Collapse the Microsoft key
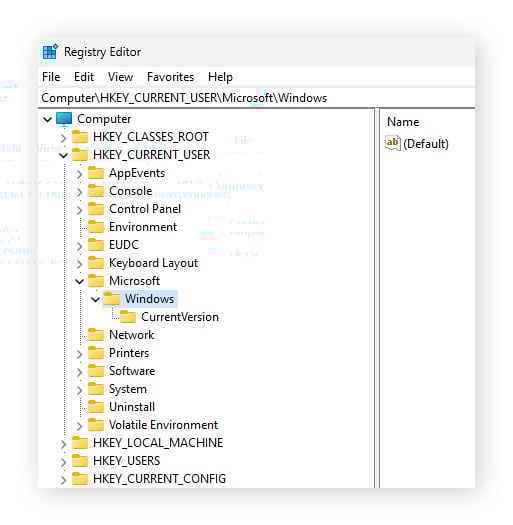The image size is (513, 525). point(80,282)
